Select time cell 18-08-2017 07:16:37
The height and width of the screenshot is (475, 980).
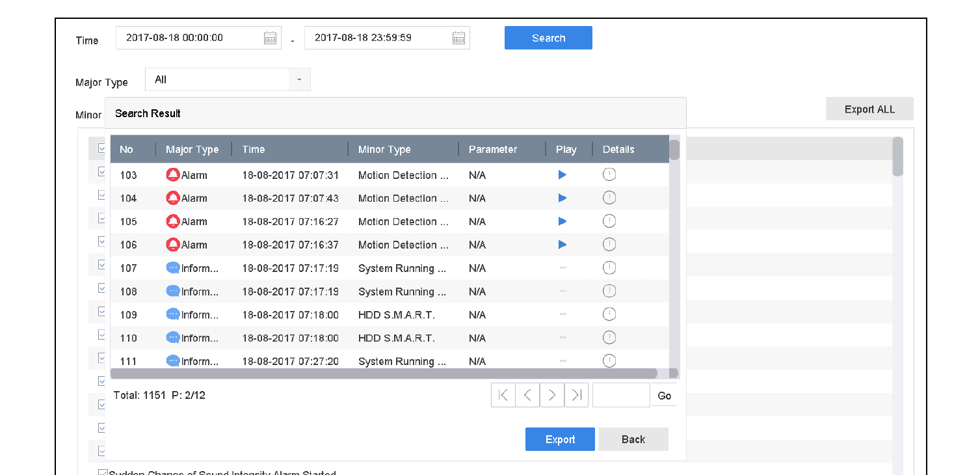[291, 245]
